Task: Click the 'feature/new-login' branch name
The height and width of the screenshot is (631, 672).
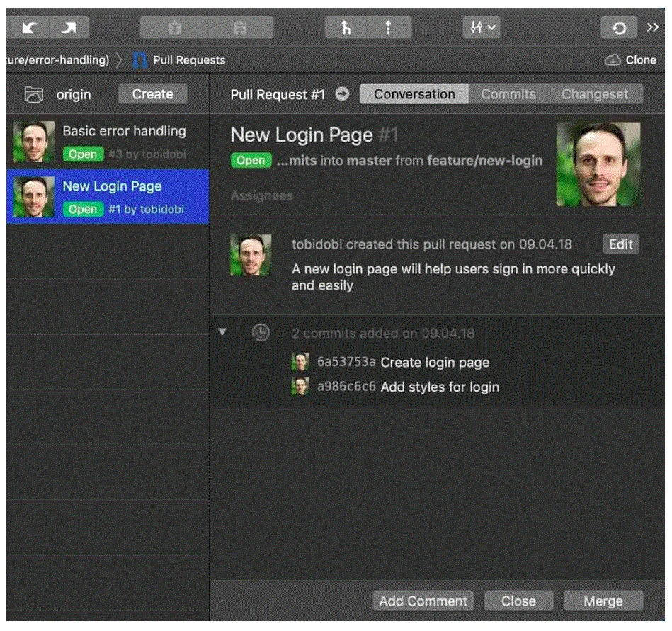Action: (x=485, y=161)
